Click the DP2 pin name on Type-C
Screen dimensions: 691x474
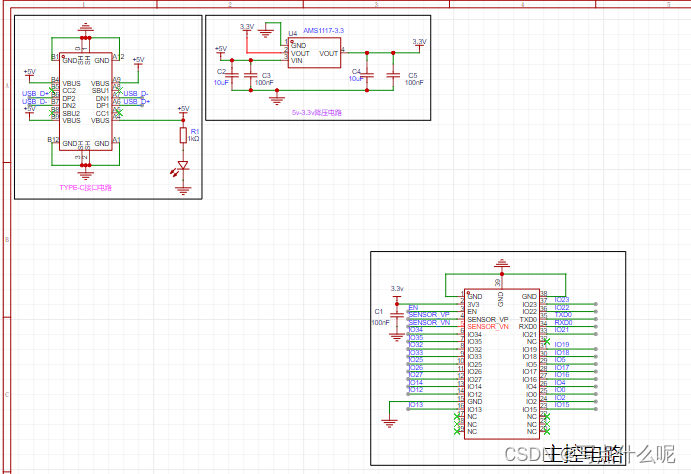point(69,98)
